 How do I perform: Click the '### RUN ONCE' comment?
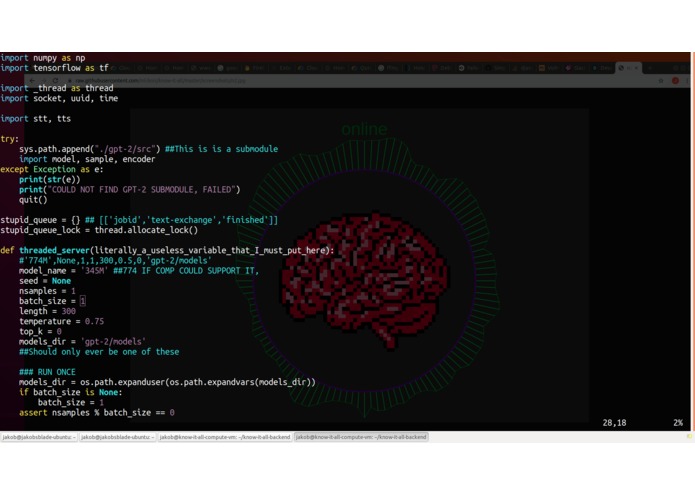click(x=47, y=372)
